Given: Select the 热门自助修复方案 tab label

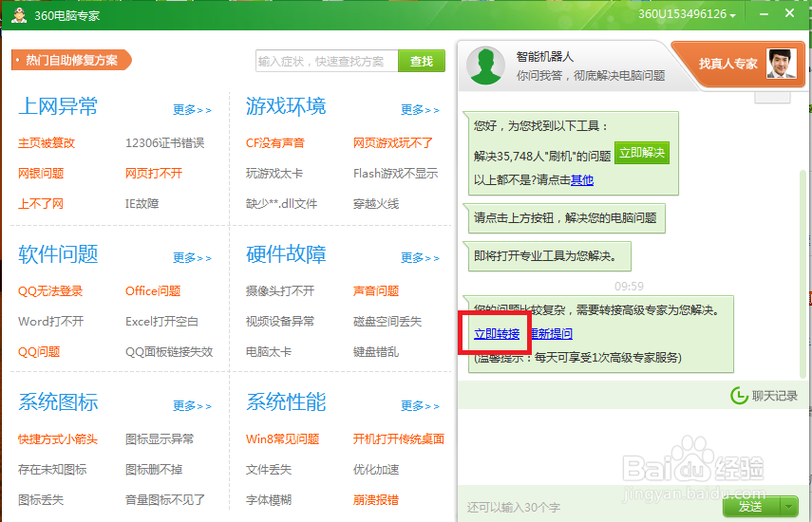Looking at the screenshot, I should (71, 61).
